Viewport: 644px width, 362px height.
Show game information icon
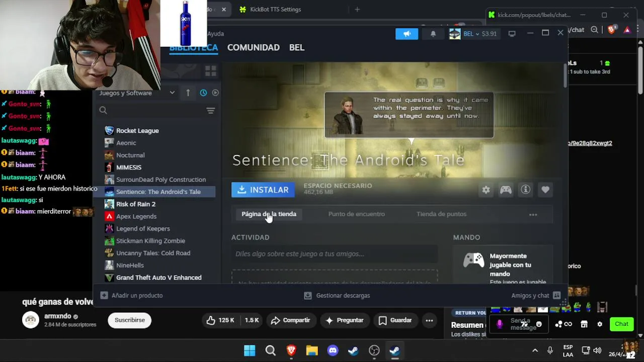[525, 190]
